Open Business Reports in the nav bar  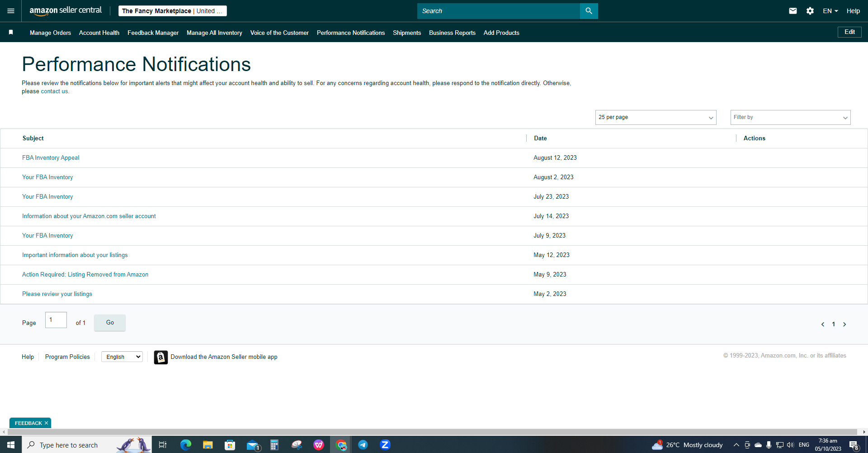pos(452,33)
